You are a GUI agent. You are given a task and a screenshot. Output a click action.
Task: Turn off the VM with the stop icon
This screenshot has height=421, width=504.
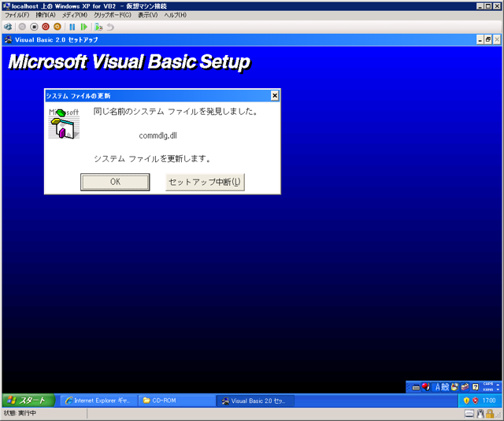(x=34, y=27)
